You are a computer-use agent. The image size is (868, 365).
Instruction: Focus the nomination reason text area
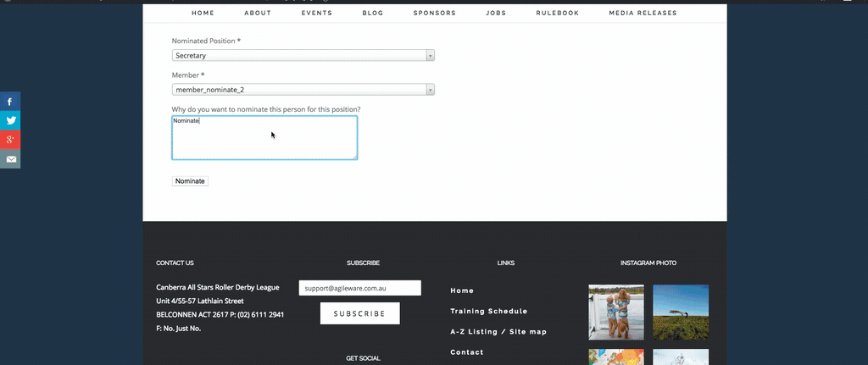[264, 138]
